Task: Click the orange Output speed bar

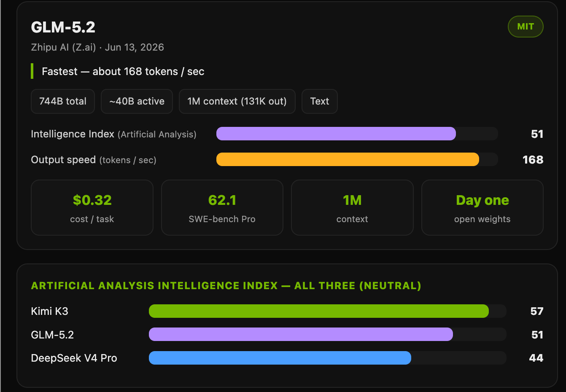Action: [x=348, y=159]
